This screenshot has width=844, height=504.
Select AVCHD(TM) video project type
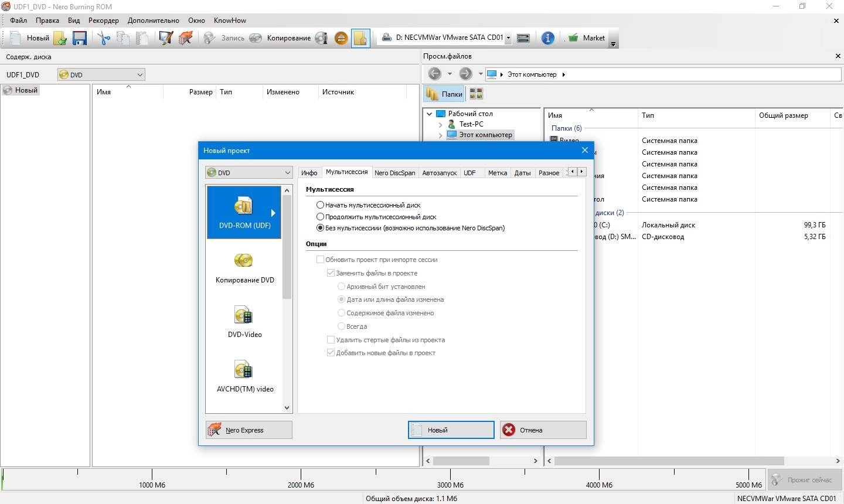tap(244, 376)
